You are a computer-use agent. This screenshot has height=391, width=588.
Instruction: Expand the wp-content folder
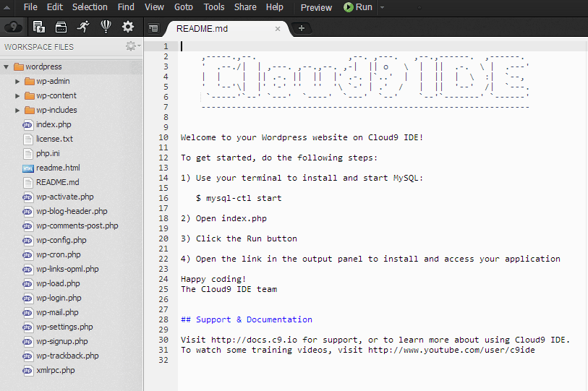point(17,96)
